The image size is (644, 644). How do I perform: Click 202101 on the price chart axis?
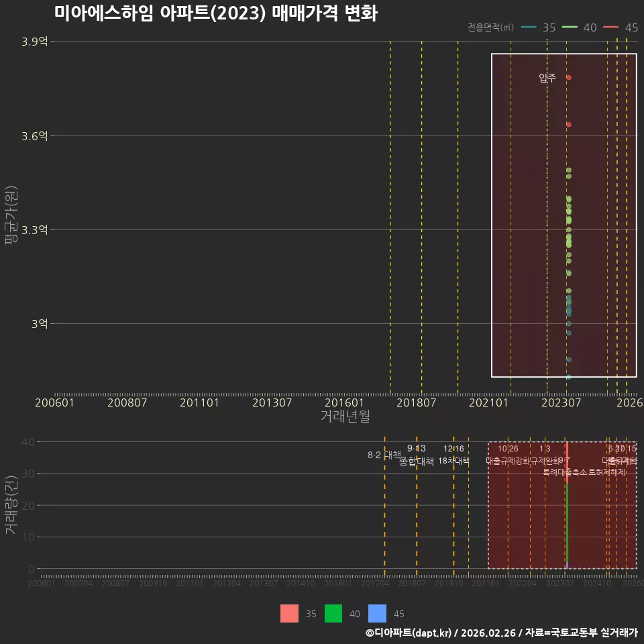tap(489, 402)
